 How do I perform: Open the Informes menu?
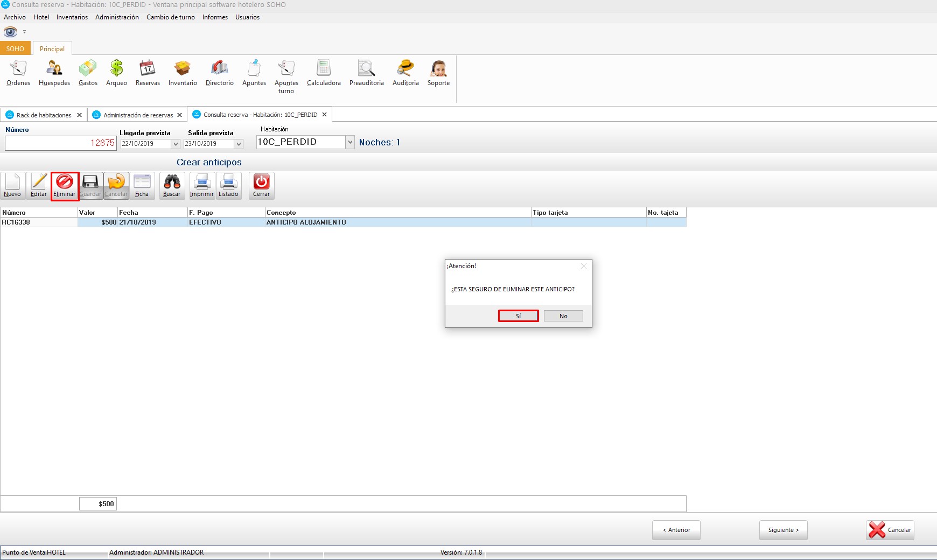coord(215,17)
